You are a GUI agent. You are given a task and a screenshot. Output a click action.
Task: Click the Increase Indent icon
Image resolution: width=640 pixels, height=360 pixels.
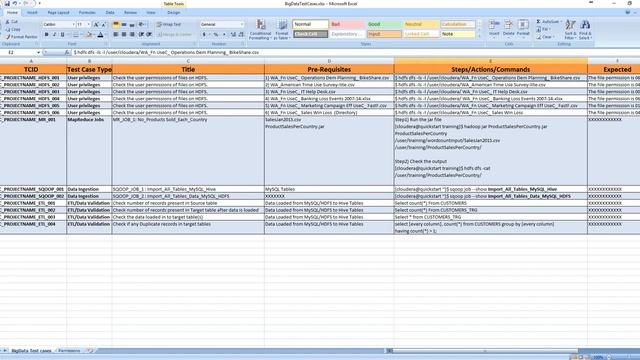point(149,35)
